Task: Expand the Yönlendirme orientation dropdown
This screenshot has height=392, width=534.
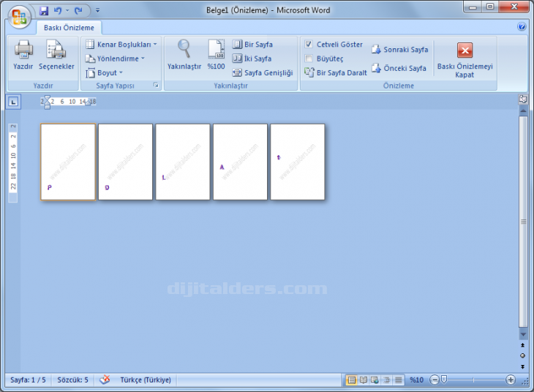Action: point(115,59)
